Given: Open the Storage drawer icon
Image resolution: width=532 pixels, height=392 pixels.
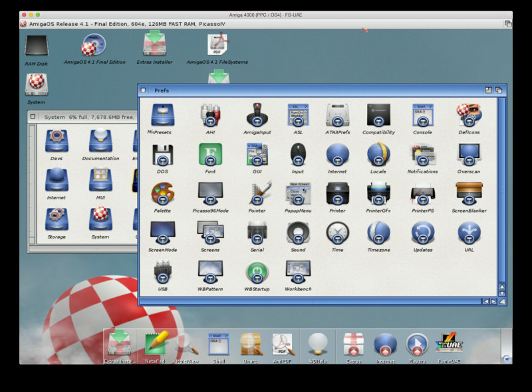Looking at the screenshot, I should coord(57,219).
